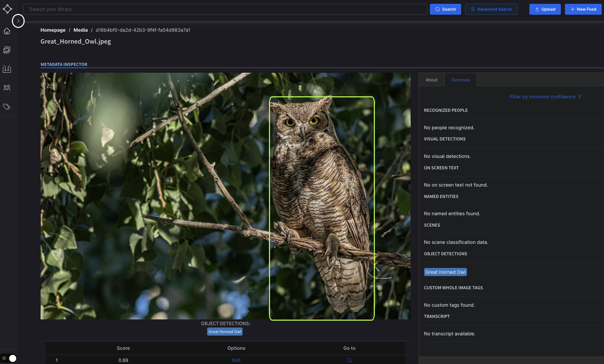Open Advanced Search

pos(491,9)
